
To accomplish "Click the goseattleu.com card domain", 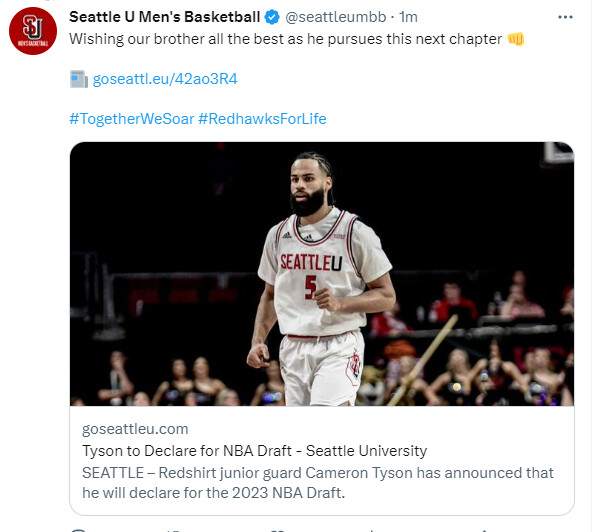I will [x=135, y=428].
